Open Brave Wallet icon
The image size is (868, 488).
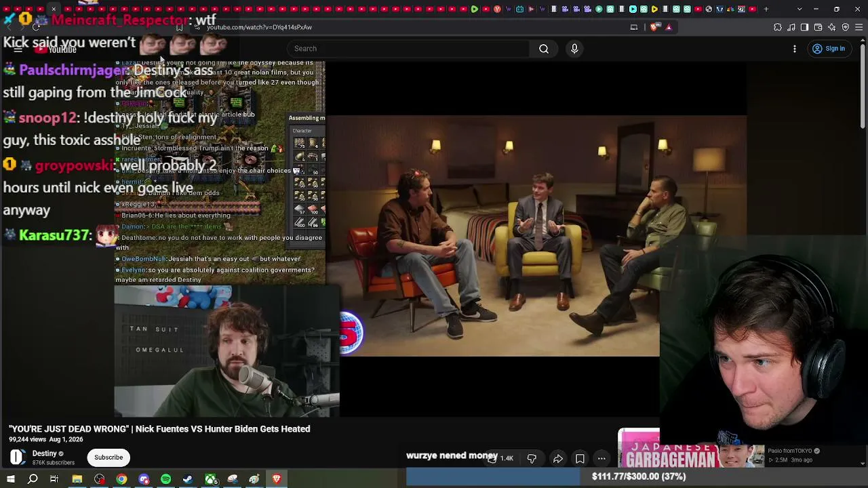coord(818,27)
